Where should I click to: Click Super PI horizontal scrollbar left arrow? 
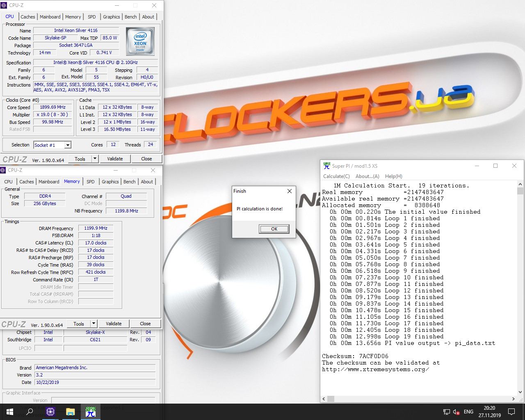[324, 399]
